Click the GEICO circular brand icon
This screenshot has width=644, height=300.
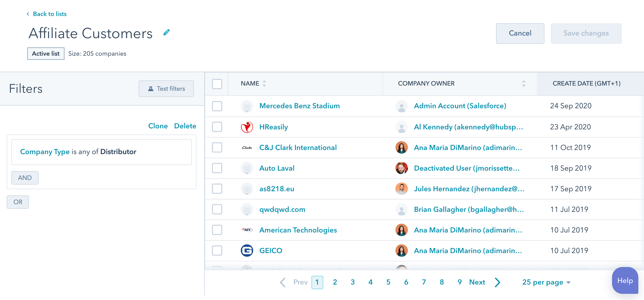click(x=246, y=251)
